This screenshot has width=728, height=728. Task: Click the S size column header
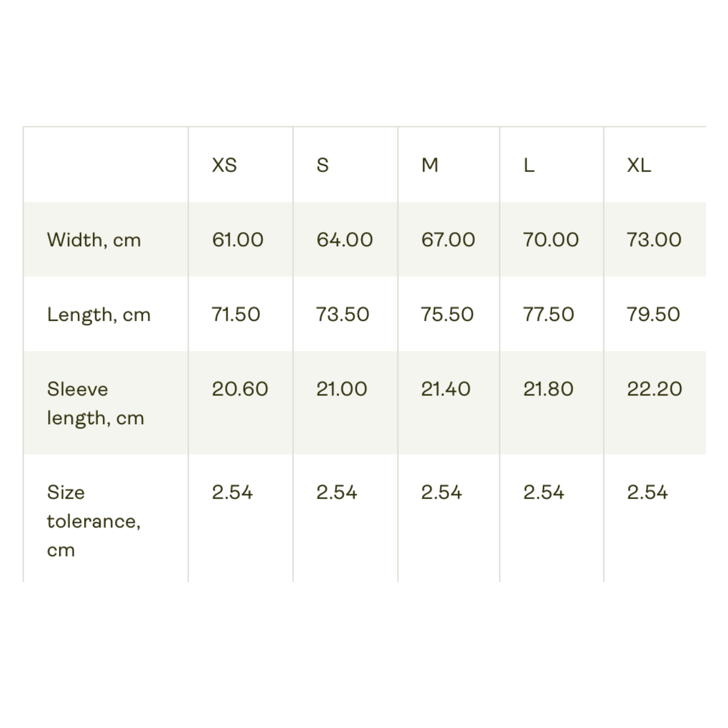(x=323, y=165)
